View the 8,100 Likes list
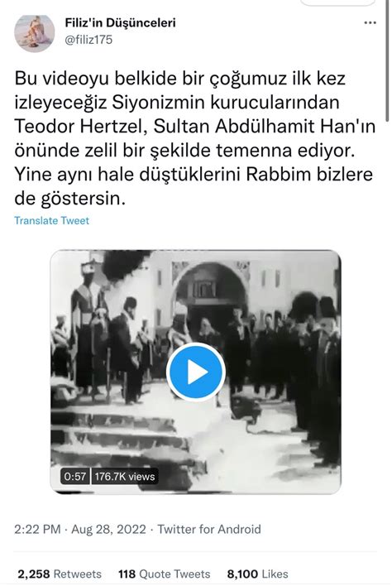The height and width of the screenshot is (586, 392). click(x=257, y=574)
